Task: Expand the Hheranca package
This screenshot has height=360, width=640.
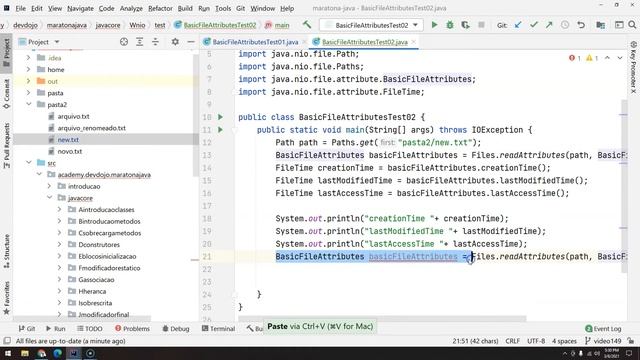Action: click(59, 291)
